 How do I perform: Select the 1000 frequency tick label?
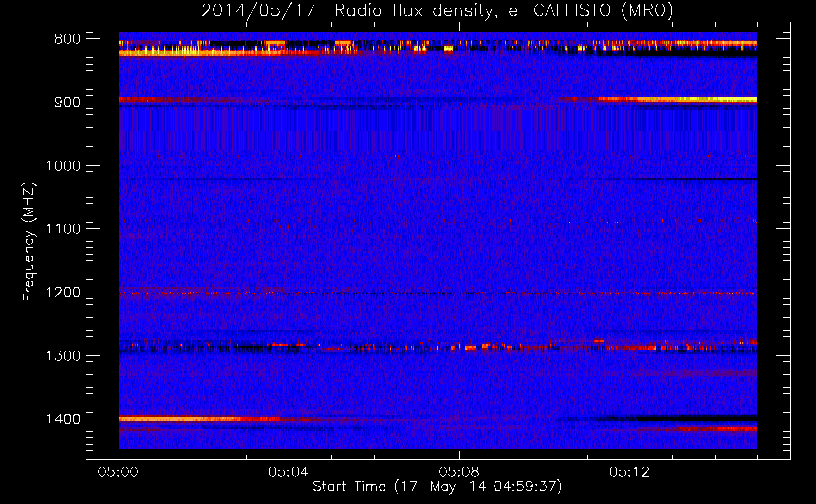tap(64, 166)
